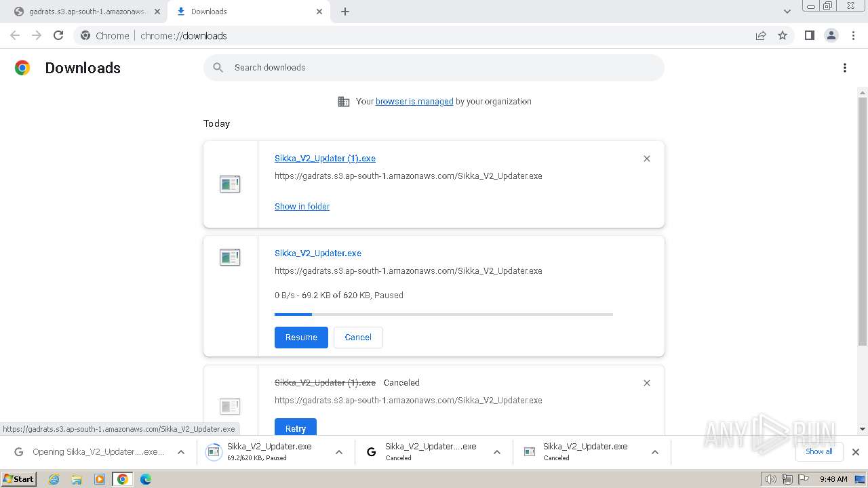This screenshot has width=868, height=488.
Task: Click the paused download progress bar
Action: (x=443, y=314)
